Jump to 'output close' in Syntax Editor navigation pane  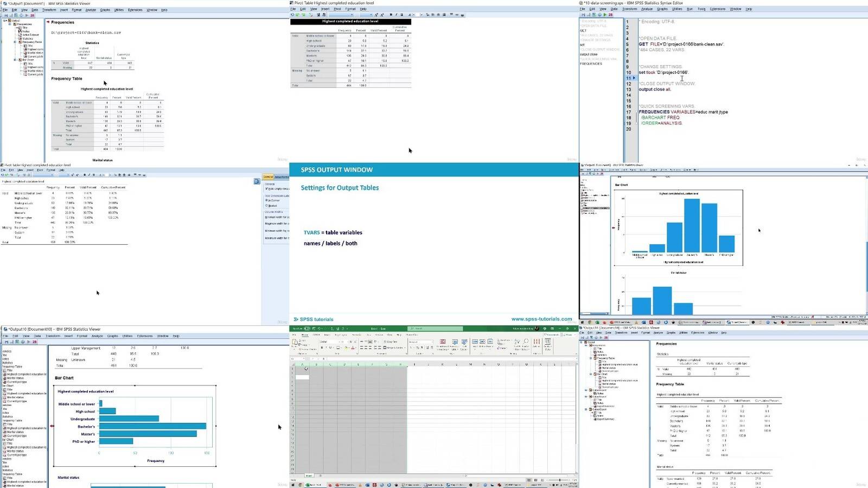point(589,54)
